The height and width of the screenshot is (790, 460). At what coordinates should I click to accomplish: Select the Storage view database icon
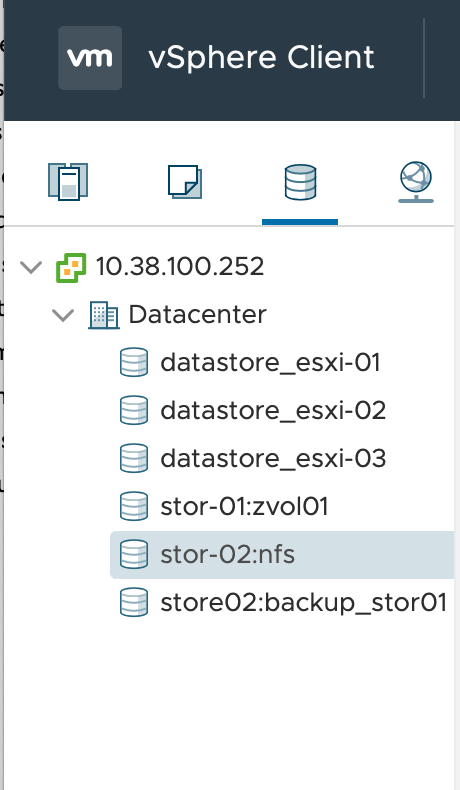[x=300, y=182]
